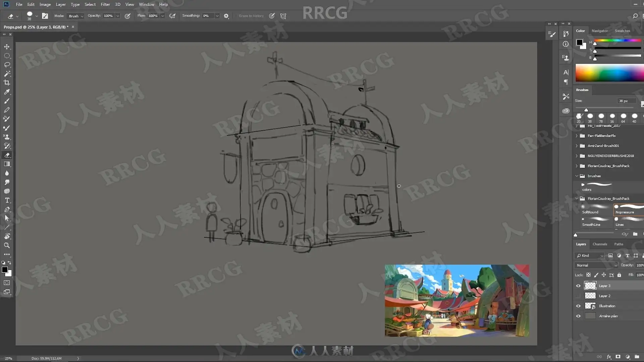Toggle airbrush style build-up button

click(172, 16)
